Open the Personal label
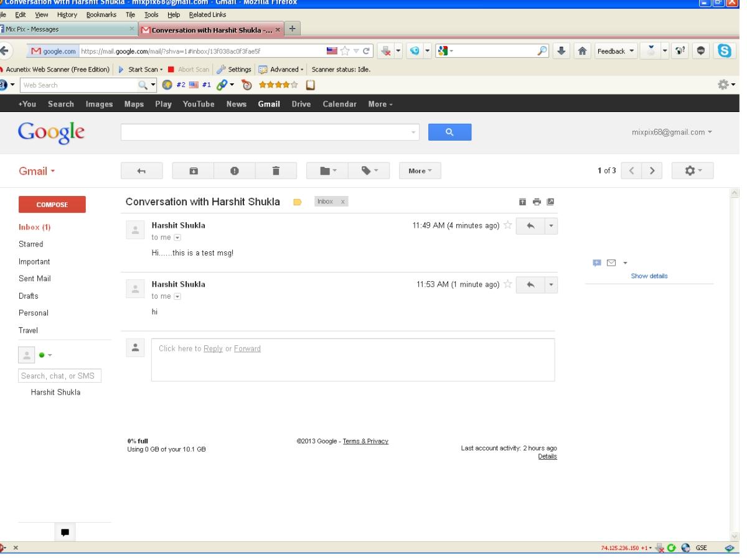This screenshot has height=560, width=747. click(34, 313)
